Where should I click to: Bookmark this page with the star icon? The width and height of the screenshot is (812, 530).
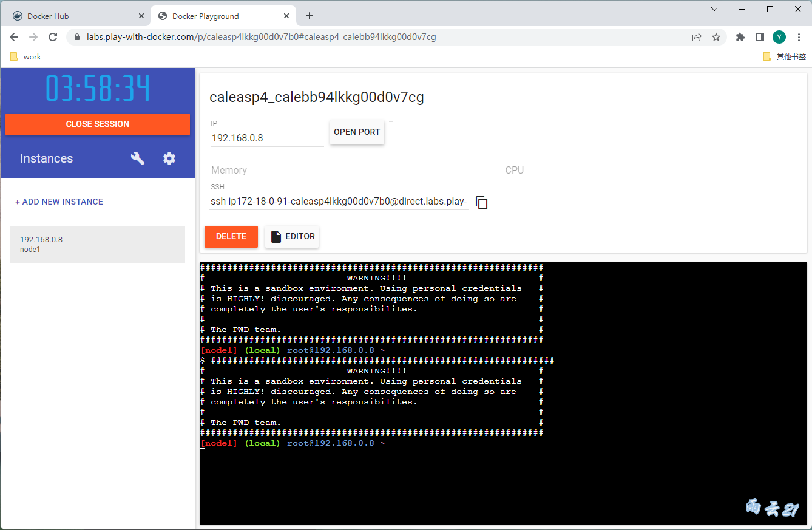coord(716,37)
